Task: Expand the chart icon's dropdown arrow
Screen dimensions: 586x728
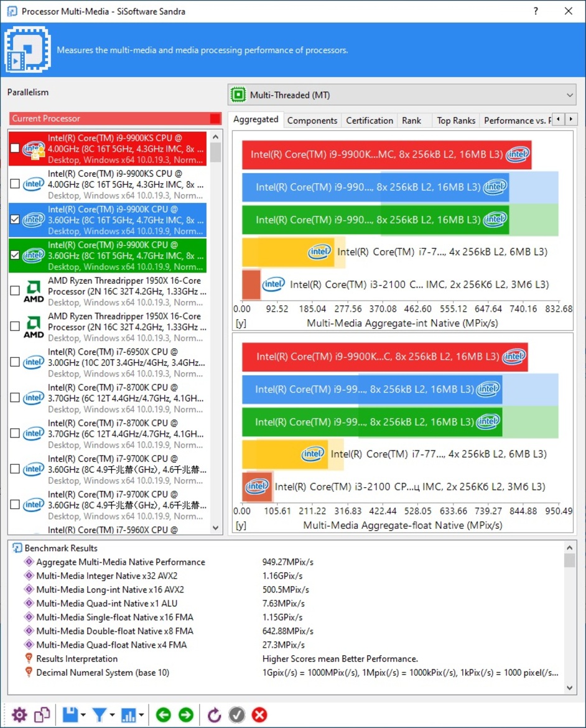Action: tap(141, 715)
